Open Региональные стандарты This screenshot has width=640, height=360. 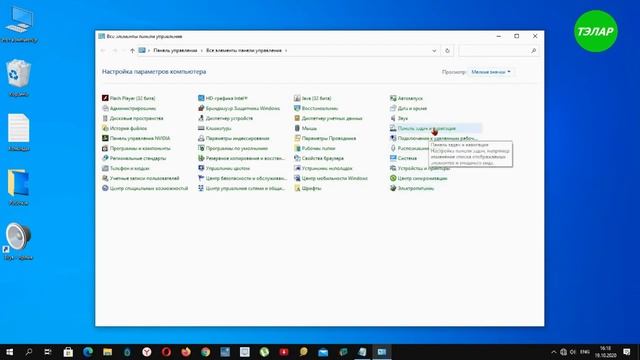(x=134, y=158)
